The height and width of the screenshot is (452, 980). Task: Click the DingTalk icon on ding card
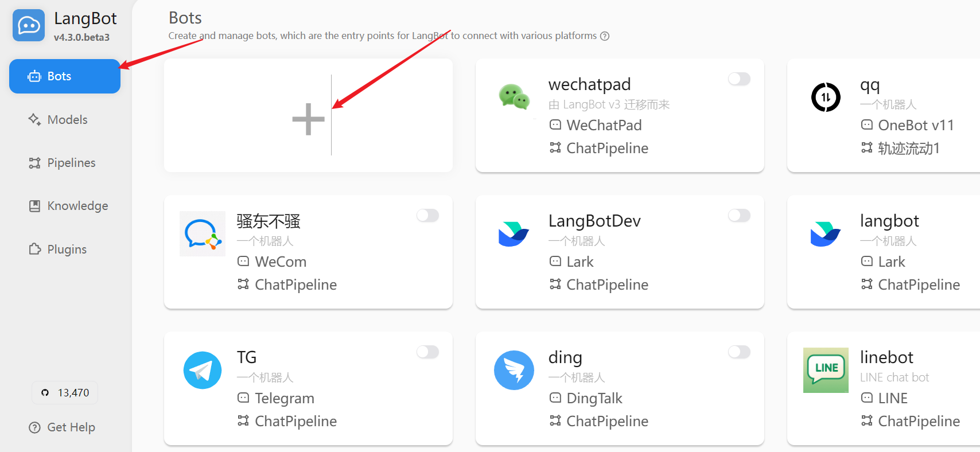[x=514, y=370]
